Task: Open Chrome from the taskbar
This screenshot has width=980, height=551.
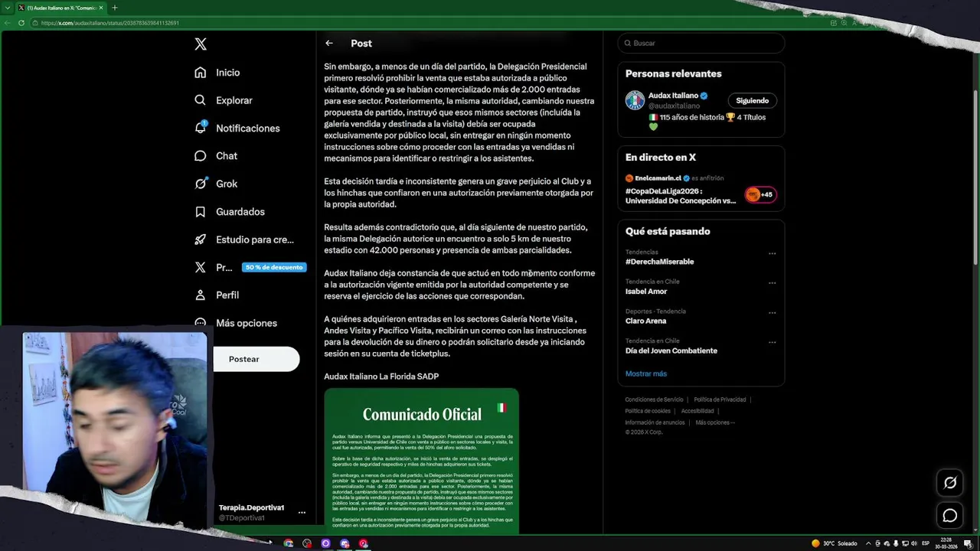Action: click(x=288, y=543)
